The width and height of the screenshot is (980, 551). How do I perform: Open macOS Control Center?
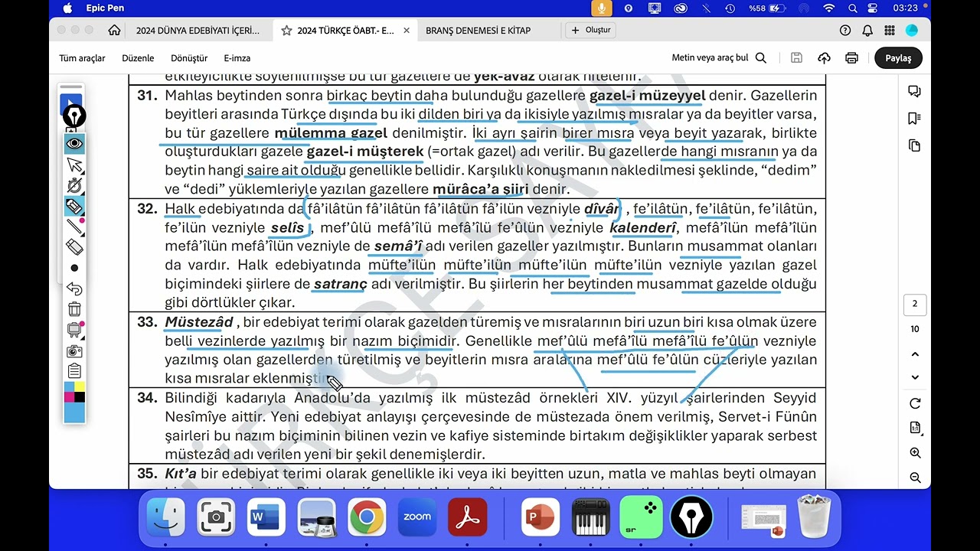click(872, 8)
